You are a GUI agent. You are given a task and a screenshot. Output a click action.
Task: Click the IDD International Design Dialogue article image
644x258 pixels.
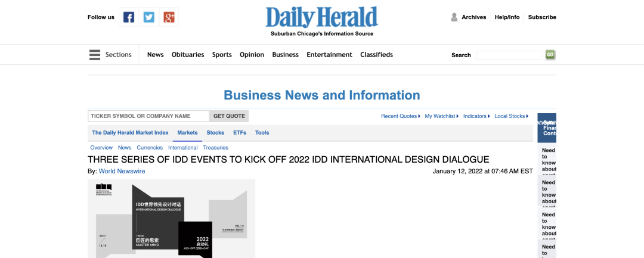171,218
